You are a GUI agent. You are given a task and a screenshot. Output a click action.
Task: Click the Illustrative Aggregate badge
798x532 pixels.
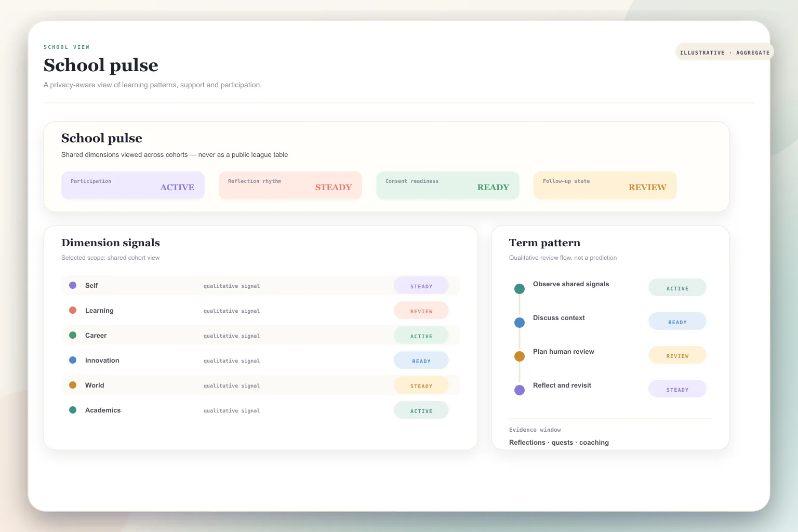point(725,52)
